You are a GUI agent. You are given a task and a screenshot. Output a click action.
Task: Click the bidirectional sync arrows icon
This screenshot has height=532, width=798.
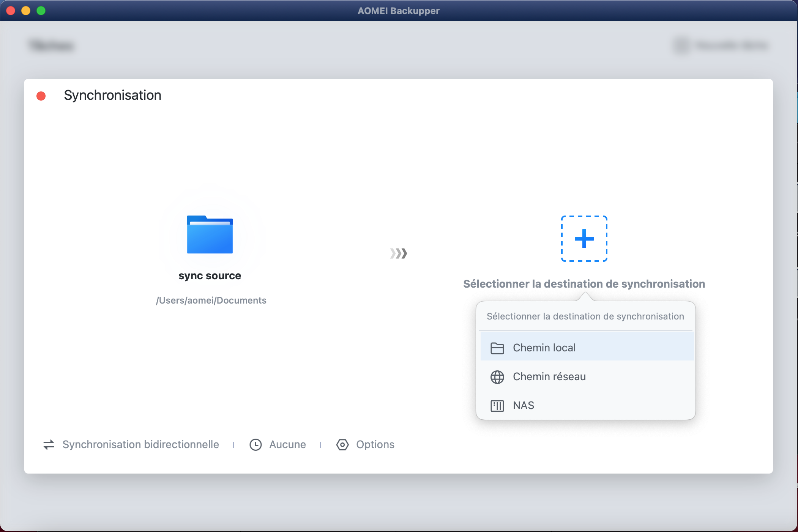pos(49,444)
